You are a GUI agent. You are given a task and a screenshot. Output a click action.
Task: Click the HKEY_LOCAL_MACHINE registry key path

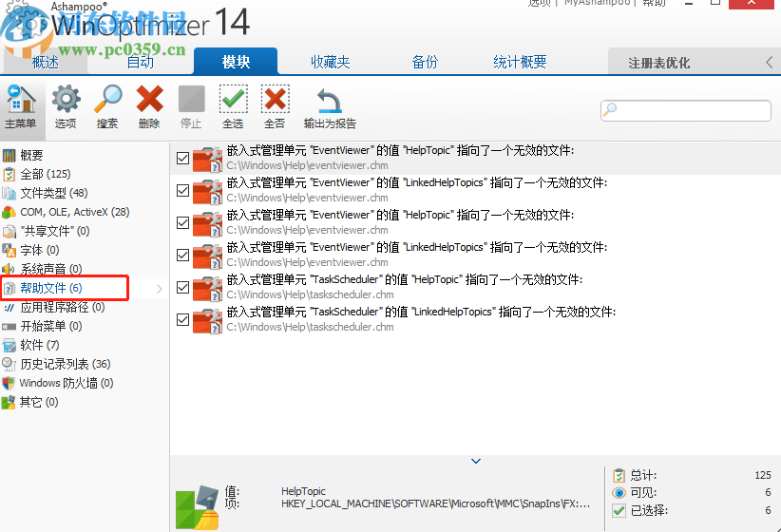(435, 504)
